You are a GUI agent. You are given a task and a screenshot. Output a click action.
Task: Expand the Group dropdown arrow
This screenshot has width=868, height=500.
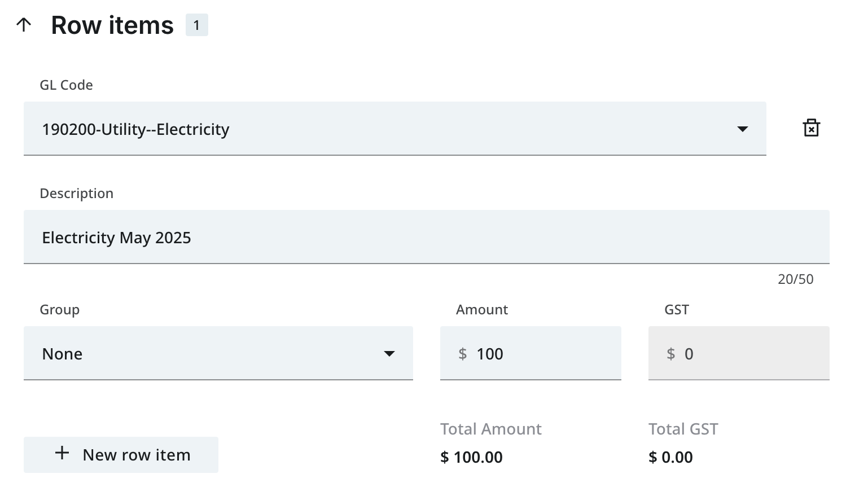[x=389, y=354]
